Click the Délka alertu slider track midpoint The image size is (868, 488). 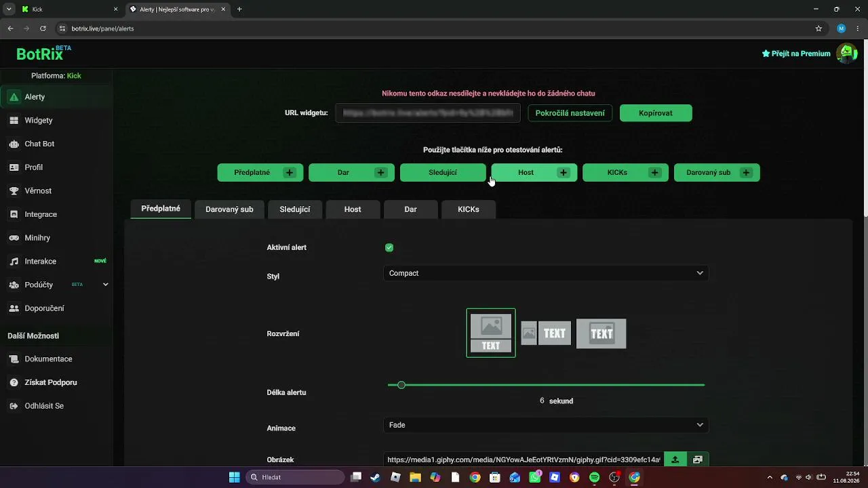click(x=546, y=385)
